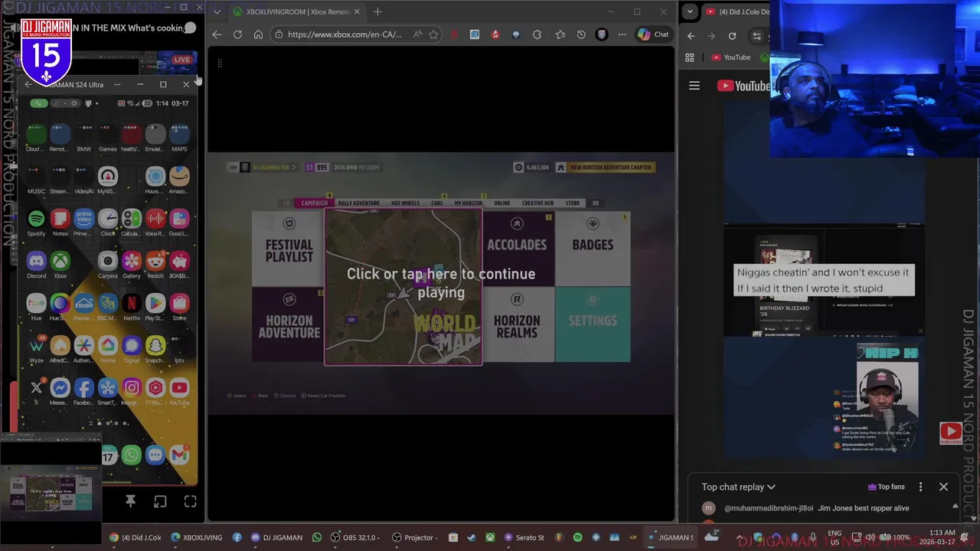The width and height of the screenshot is (980, 551).
Task: Launch Discord app on the phone screen
Action: click(36, 262)
